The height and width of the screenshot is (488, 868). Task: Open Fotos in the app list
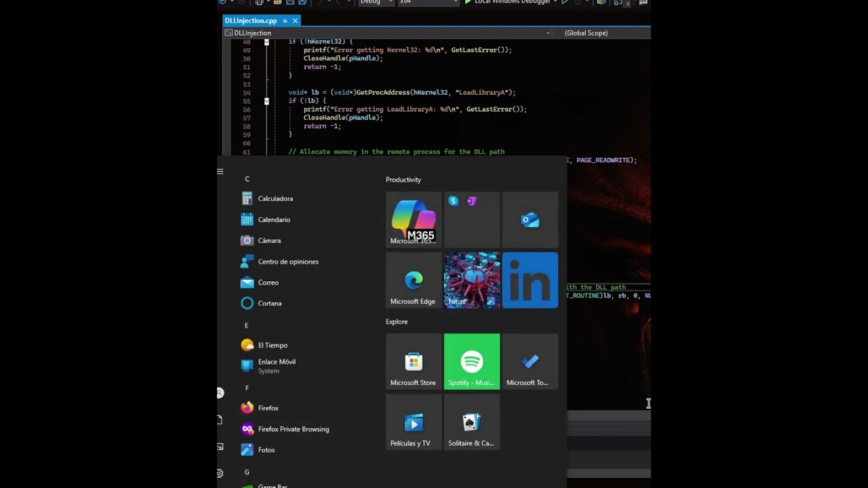pyautogui.click(x=259, y=450)
